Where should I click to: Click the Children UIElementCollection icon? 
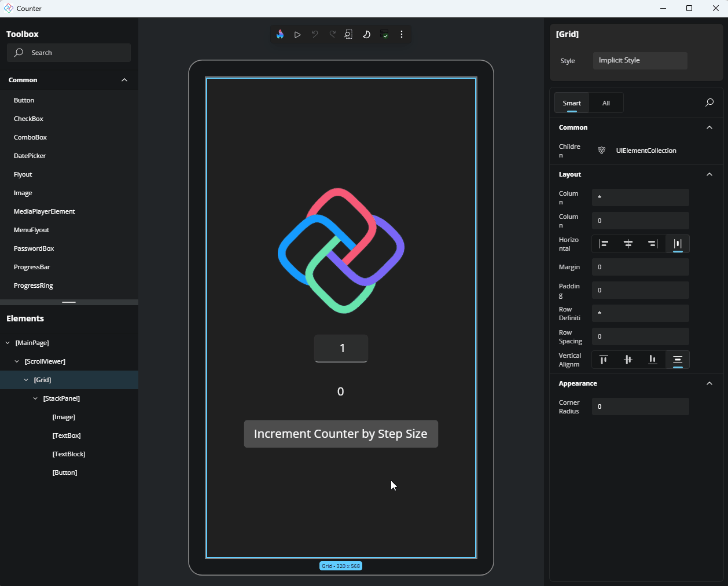(601, 151)
